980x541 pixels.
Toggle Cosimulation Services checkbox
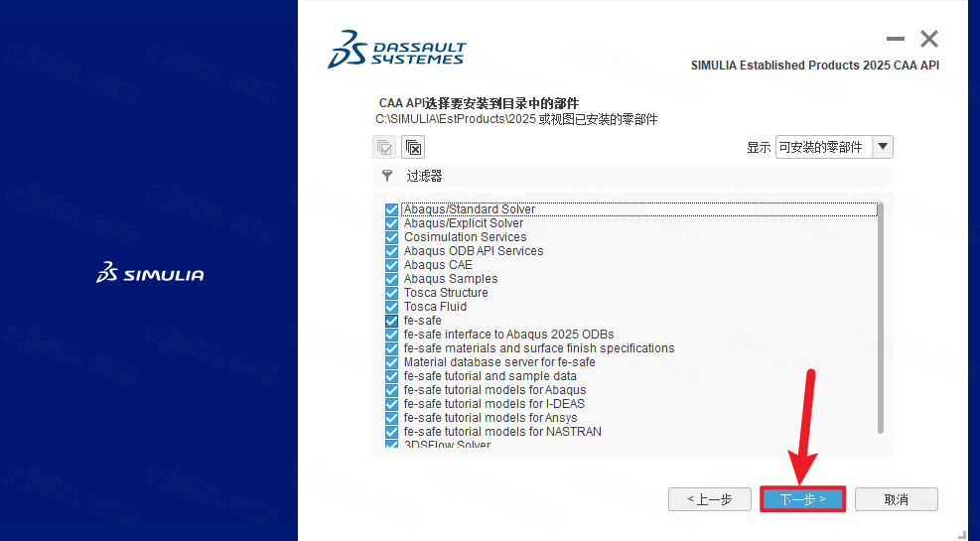point(392,237)
